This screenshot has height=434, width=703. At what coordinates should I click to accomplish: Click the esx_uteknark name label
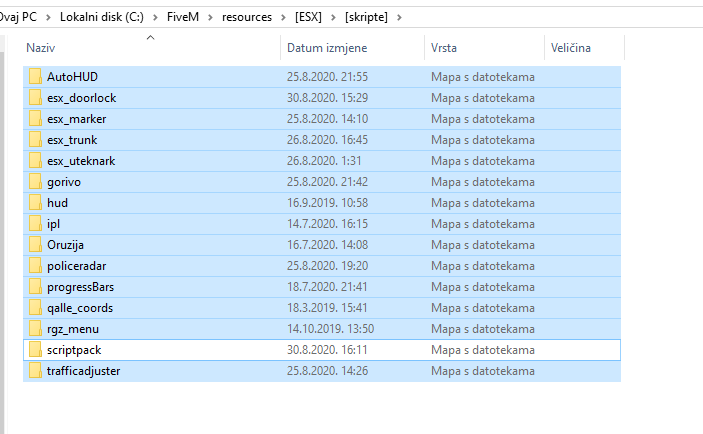coord(81,161)
